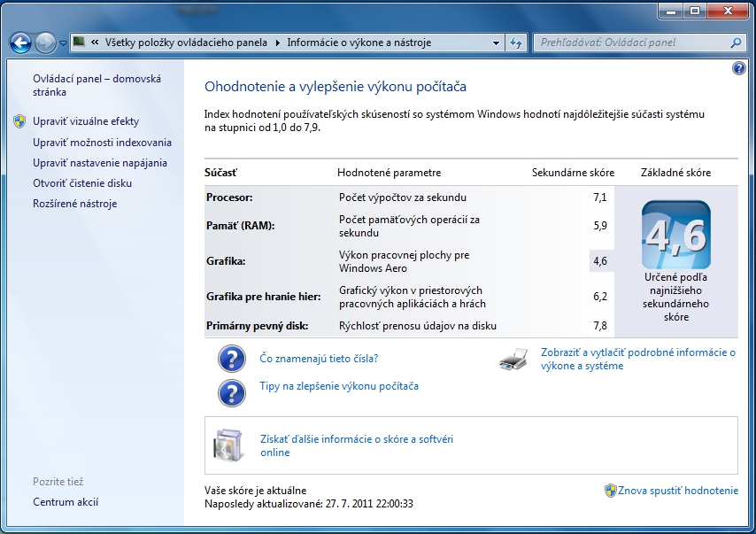Click software box icon beside online info link

coord(228,445)
